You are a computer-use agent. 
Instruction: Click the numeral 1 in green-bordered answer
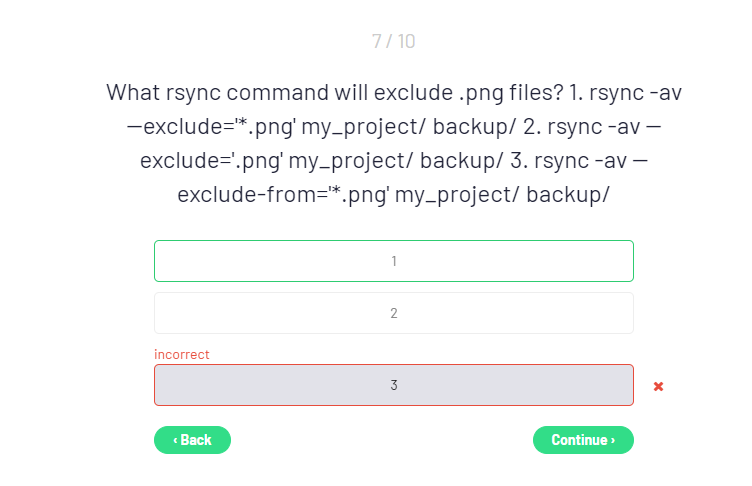click(x=394, y=261)
